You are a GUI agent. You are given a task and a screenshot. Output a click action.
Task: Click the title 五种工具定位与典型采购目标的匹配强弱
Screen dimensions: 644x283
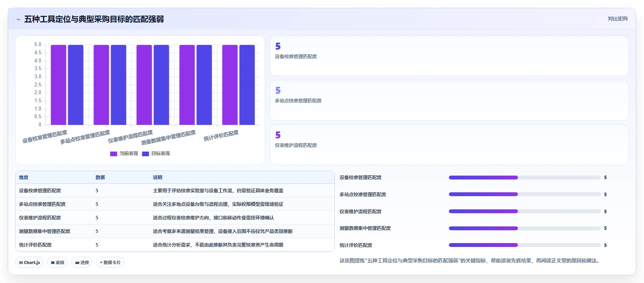(94, 19)
